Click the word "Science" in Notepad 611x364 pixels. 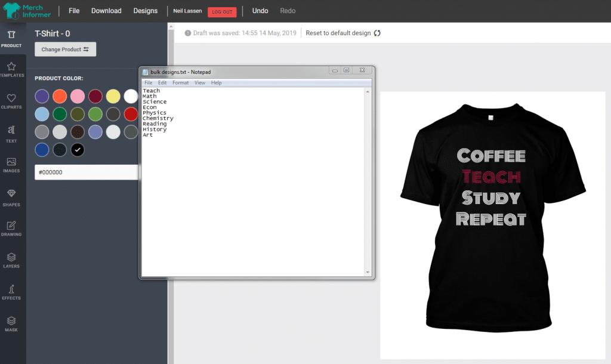click(155, 101)
